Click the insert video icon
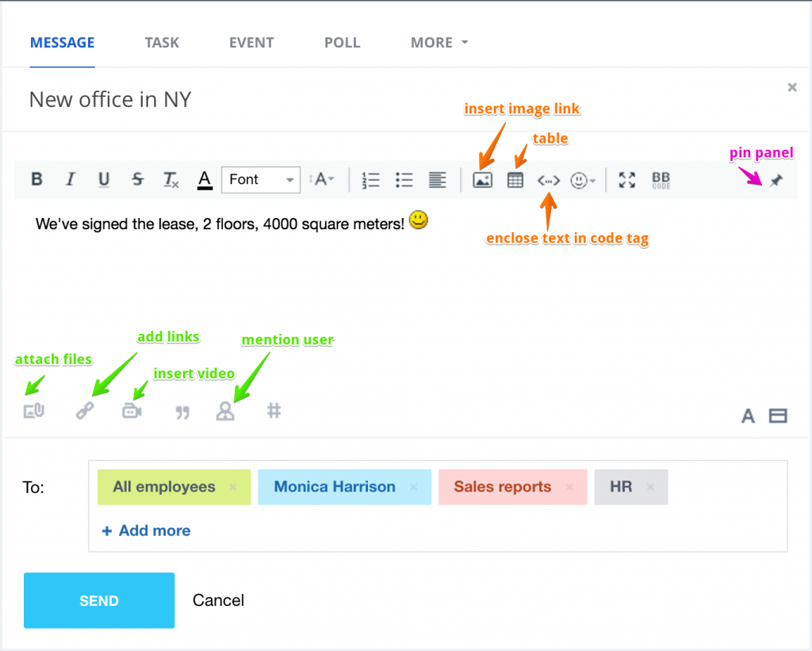The height and width of the screenshot is (651, 812). 132,412
